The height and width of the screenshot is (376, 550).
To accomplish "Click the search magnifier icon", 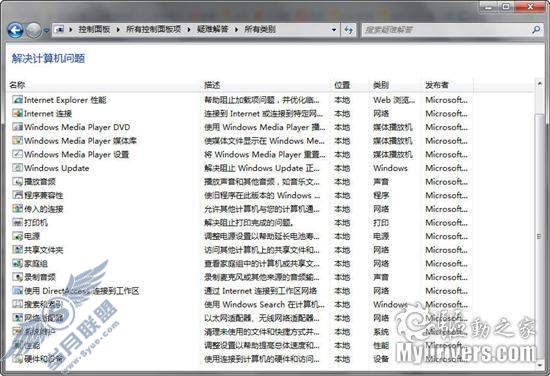I will [536, 30].
